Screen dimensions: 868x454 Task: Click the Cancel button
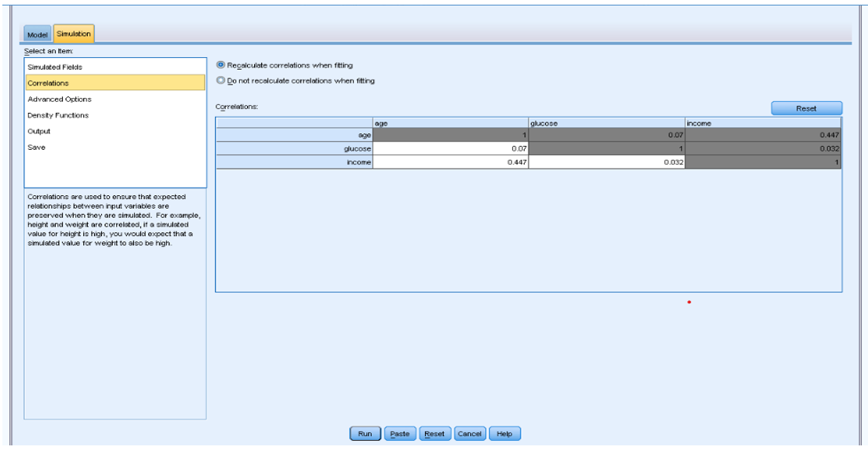[470, 433]
